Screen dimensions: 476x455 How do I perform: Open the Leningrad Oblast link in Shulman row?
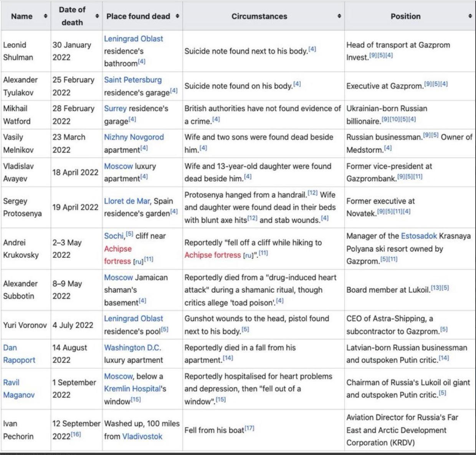(134, 39)
